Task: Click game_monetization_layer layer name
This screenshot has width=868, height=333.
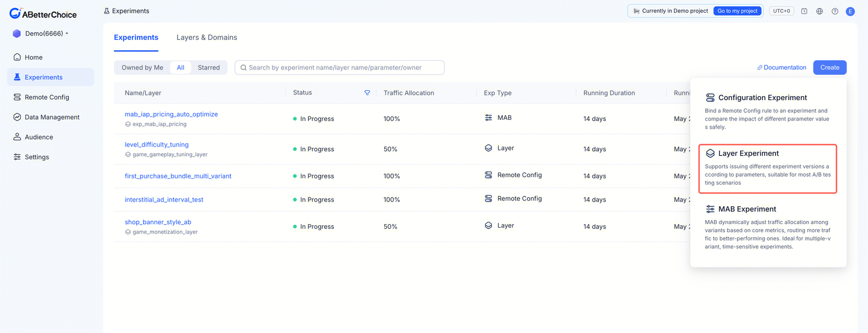Action: [x=165, y=232]
